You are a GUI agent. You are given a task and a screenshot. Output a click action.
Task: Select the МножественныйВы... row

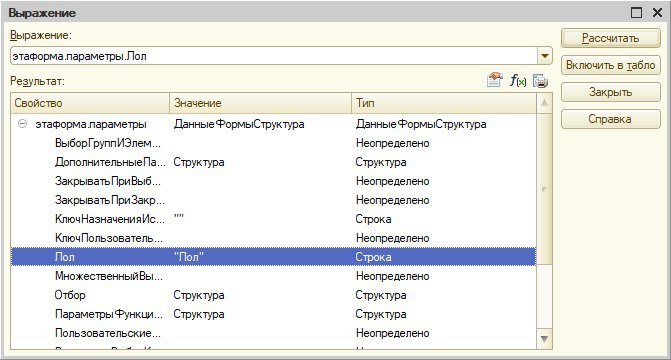tap(273, 276)
